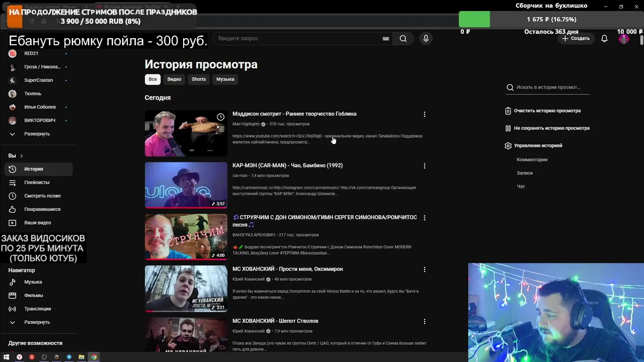Click the trash icon to clear history
Image resolution: width=644 pixels, height=362 pixels.
(508, 111)
